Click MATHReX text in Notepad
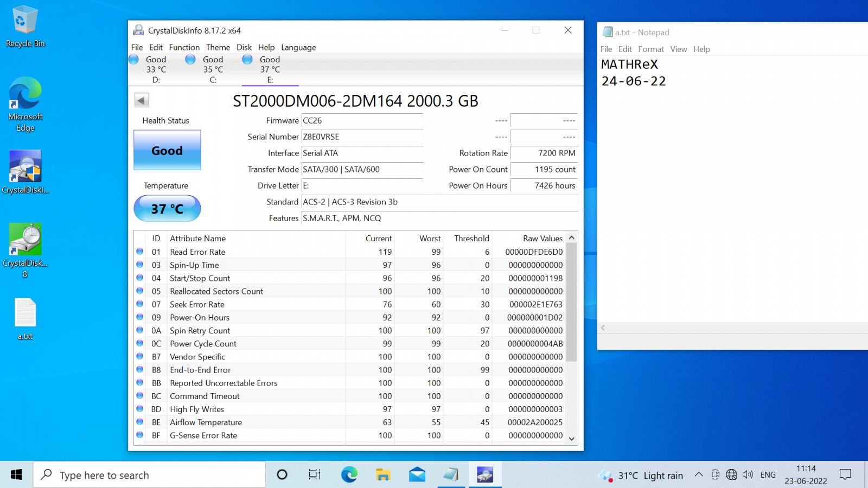This screenshot has width=868, height=488. pyautogui.click(x=629, y=65)
